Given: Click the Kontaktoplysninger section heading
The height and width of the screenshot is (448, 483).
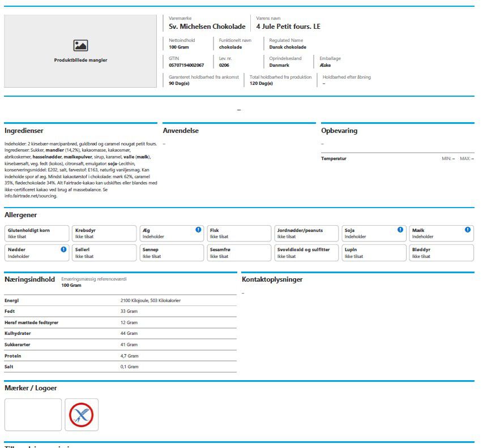Looking at the screenshot, I should coord(272,279).
